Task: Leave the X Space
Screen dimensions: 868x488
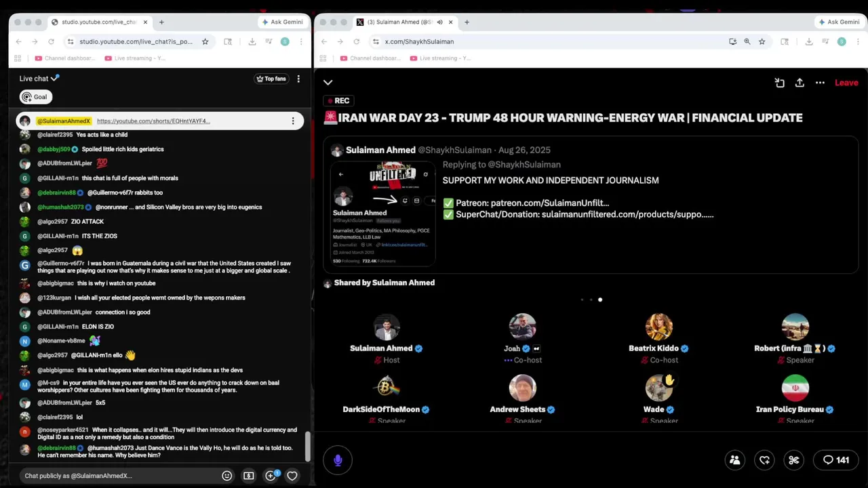Action: (x=846, y=83)
